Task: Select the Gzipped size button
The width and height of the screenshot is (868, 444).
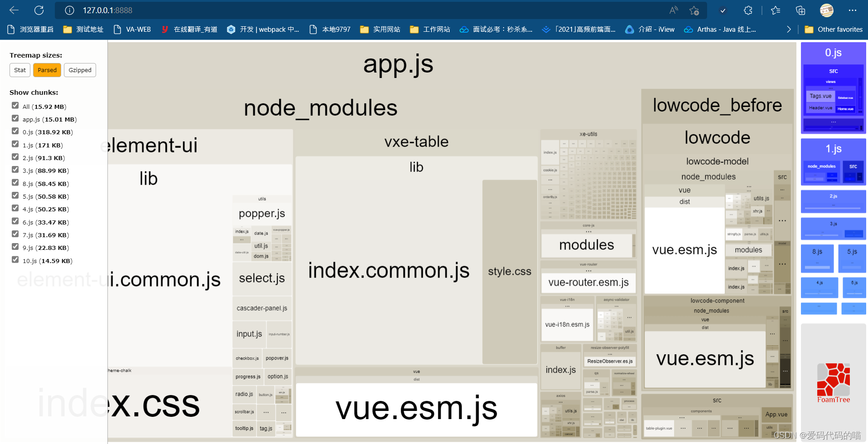Action: pos(80,70)
